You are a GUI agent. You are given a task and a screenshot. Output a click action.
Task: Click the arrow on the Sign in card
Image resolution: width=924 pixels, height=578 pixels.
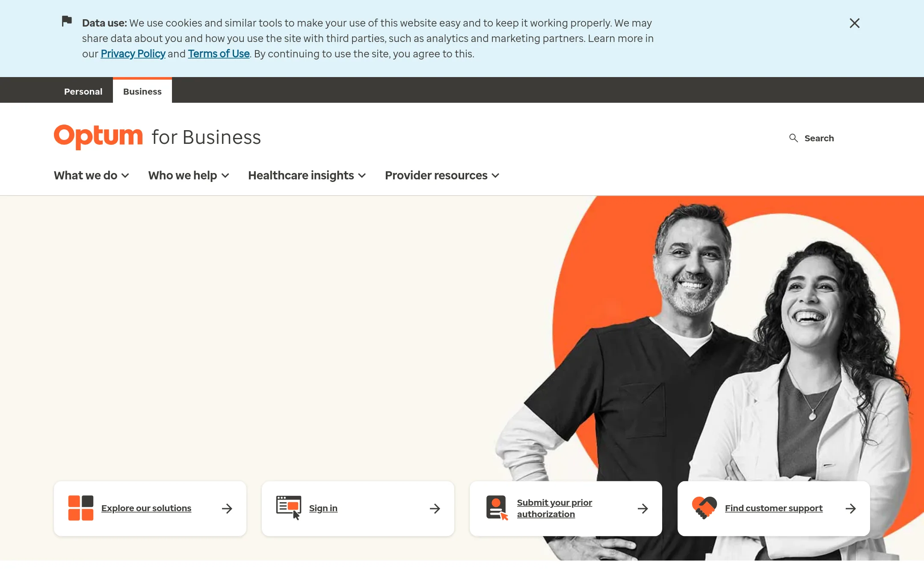point(435,509)
